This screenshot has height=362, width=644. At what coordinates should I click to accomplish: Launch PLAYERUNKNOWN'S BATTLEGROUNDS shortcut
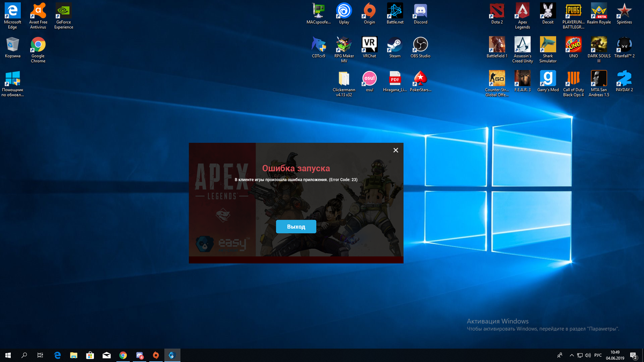pyautogui.click(x=573, y=16)
